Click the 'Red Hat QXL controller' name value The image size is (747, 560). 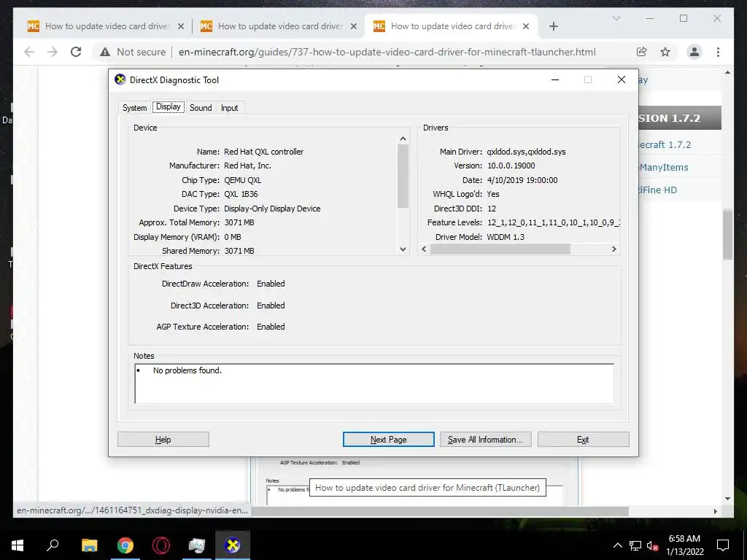tap(263, 152)
